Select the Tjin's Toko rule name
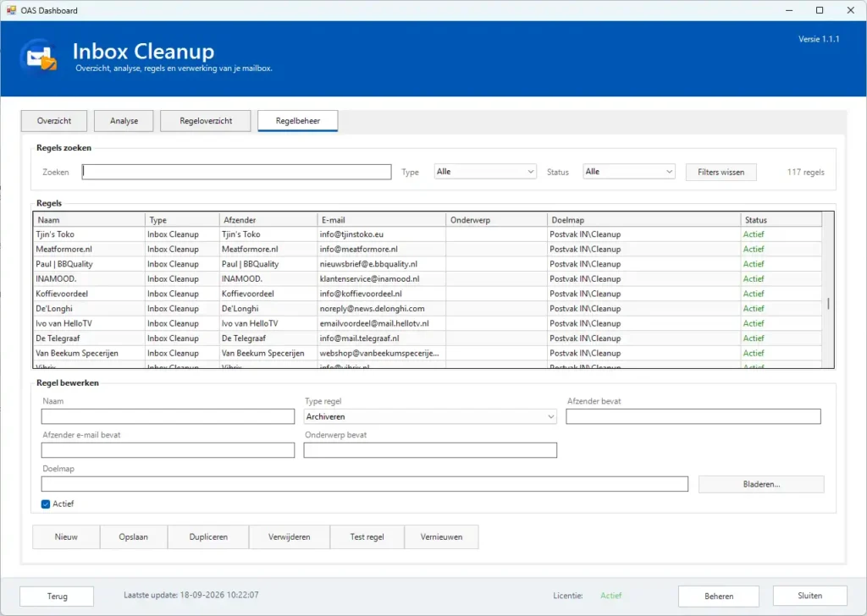This screenshot has width=867, height=616. [55, 234]
